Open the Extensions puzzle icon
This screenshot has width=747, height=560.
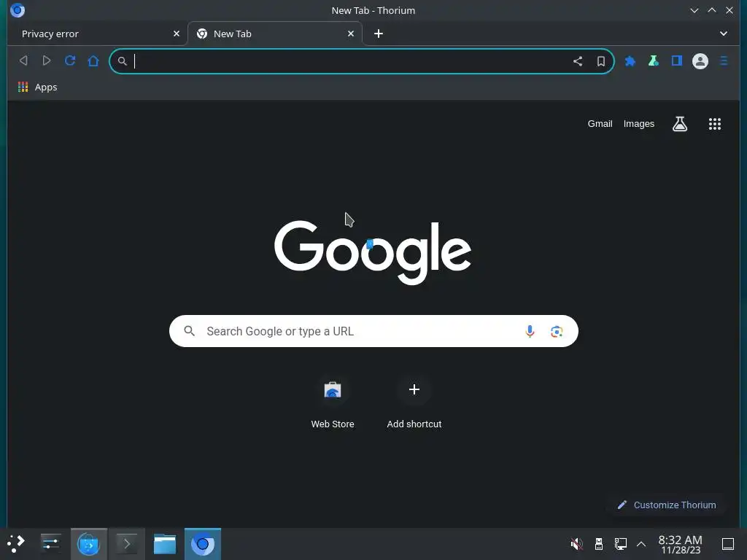pos(630,61)
